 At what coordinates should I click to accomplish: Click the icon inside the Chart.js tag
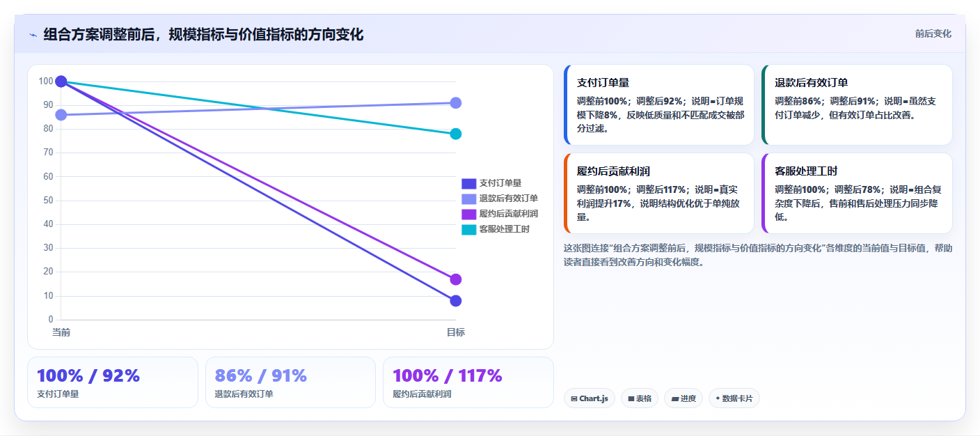(x=574, y=399)
